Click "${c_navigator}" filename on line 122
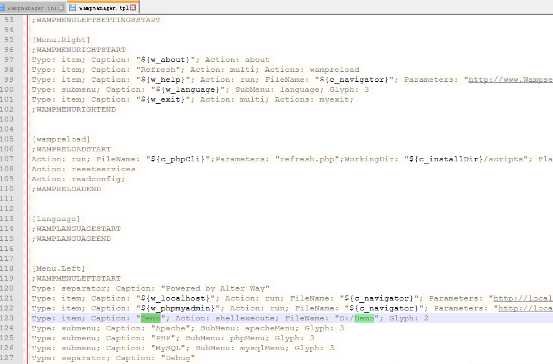The image size is (553, 364). pyautogui.click(x=384, y=308)
